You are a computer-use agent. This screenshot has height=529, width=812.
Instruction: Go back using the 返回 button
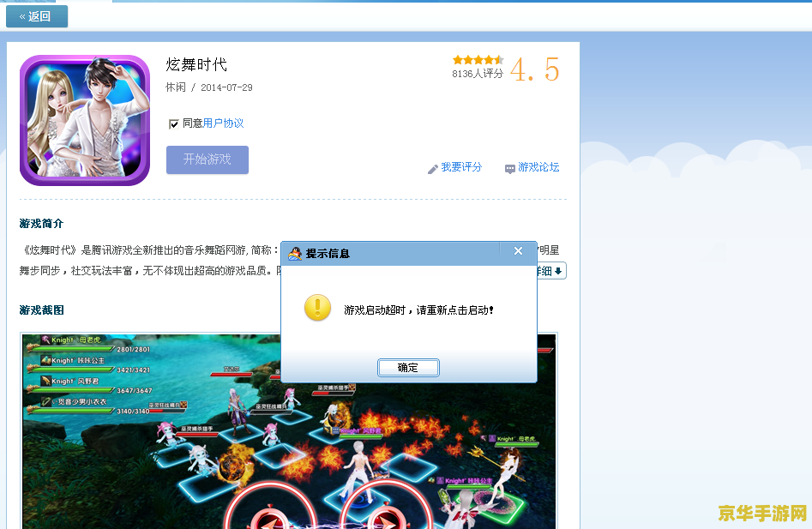[37, 16]
